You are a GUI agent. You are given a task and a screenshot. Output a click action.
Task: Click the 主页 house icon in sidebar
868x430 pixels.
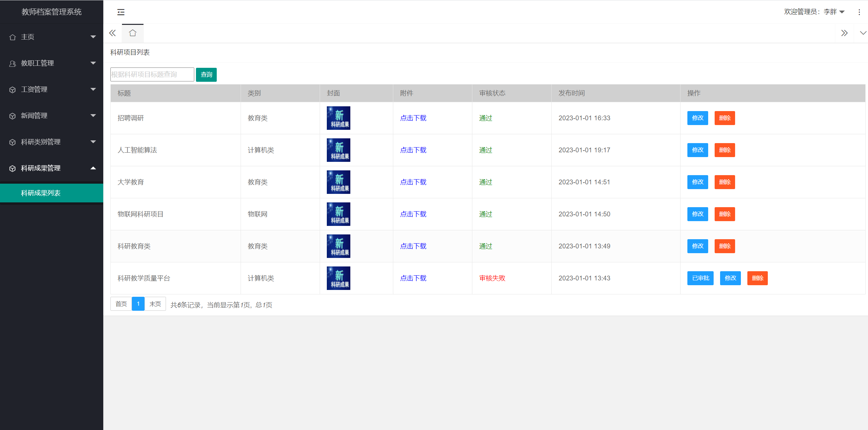[x=13, y=37]
